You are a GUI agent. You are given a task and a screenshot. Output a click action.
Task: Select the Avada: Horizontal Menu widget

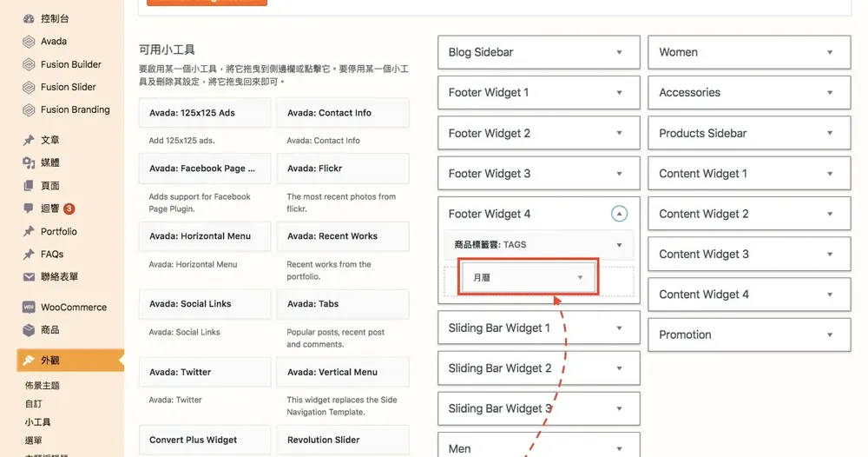[x=205, y=236]
